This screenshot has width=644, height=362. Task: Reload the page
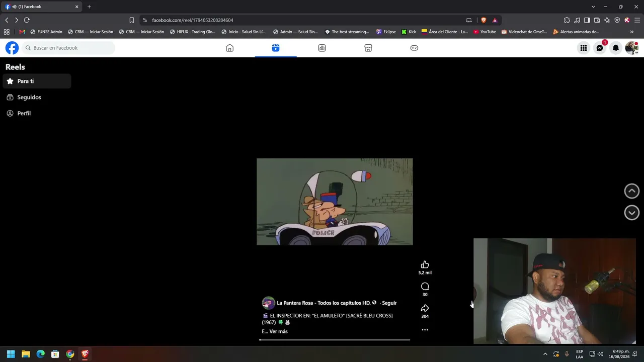pos(27,20)
